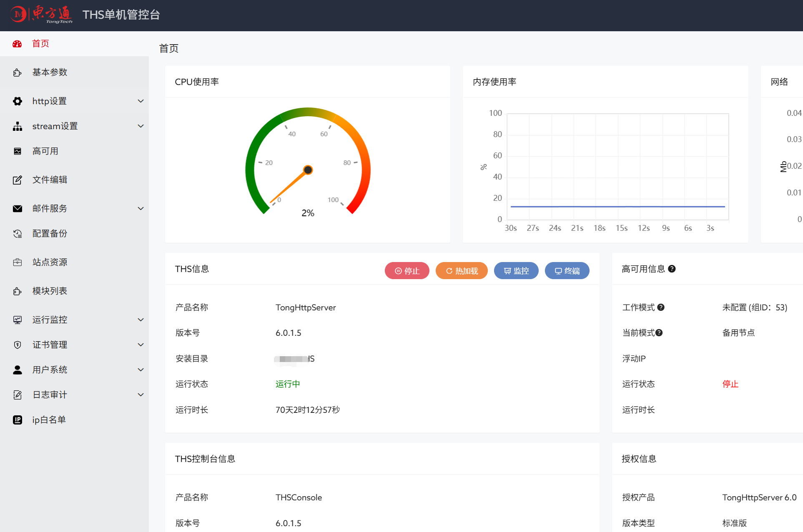Click the red 停止 status under 高可用信息
Screen dimensions: 803x532
tap(730, 384)
